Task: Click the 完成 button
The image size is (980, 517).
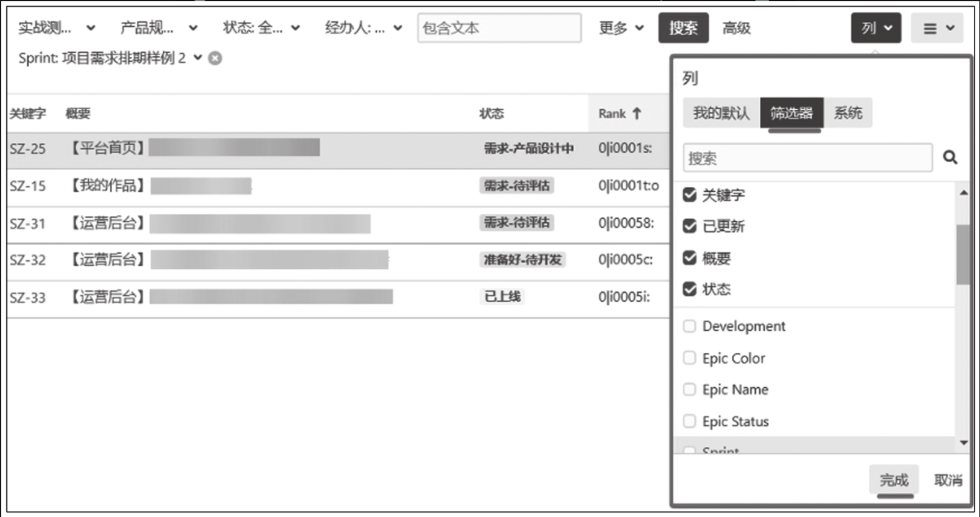Action: click(x=894, y=480)
